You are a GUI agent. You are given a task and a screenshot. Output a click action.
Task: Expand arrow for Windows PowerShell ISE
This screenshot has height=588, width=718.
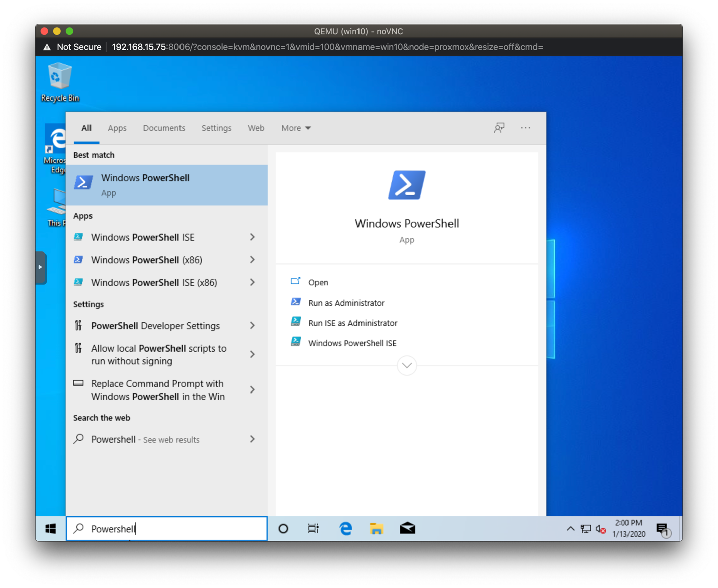(x=253, y=237)
